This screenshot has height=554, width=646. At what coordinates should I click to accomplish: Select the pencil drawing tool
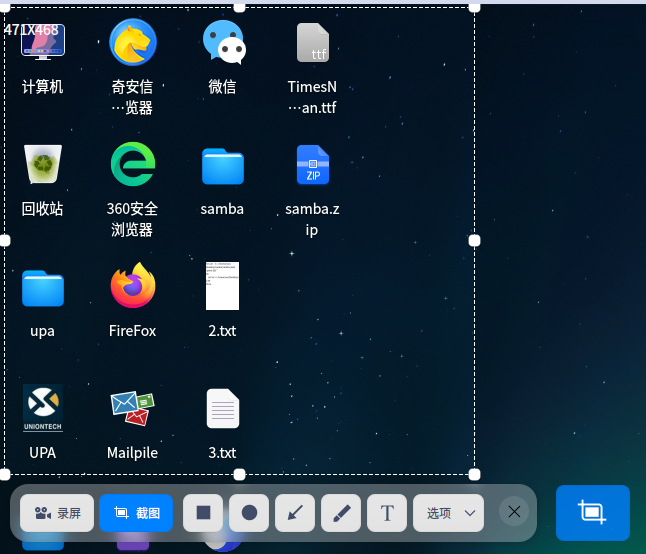341,513
